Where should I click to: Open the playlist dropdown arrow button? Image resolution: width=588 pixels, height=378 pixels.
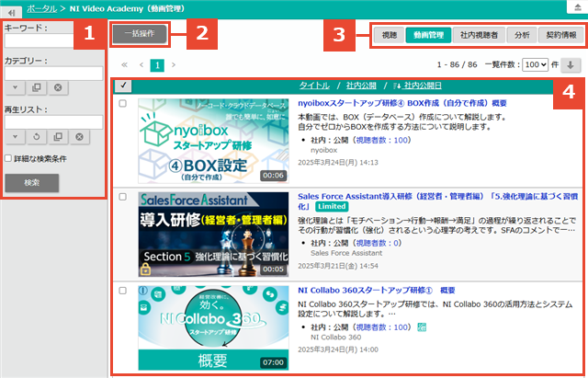pyautogui.click(x=15, y=137)
